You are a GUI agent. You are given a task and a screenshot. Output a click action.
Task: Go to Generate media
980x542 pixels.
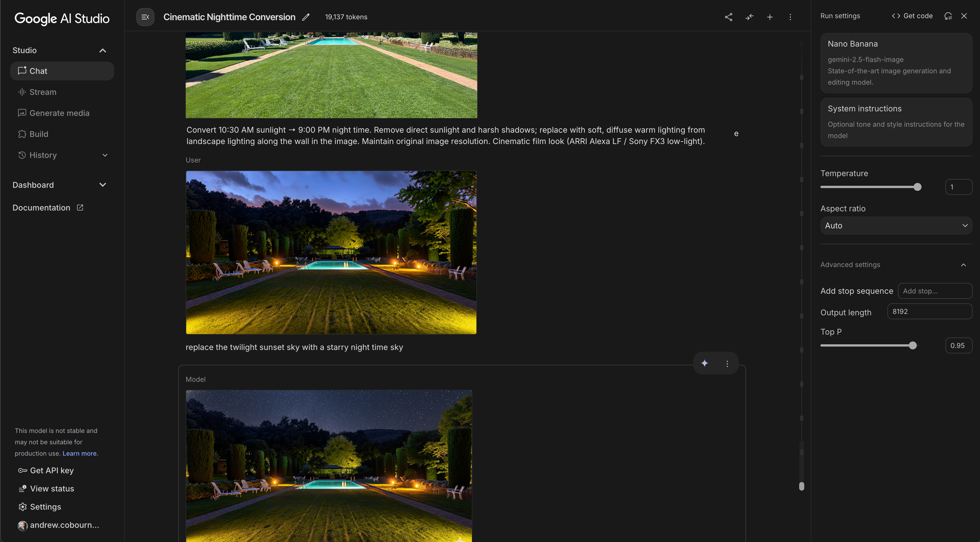point(59,113)
